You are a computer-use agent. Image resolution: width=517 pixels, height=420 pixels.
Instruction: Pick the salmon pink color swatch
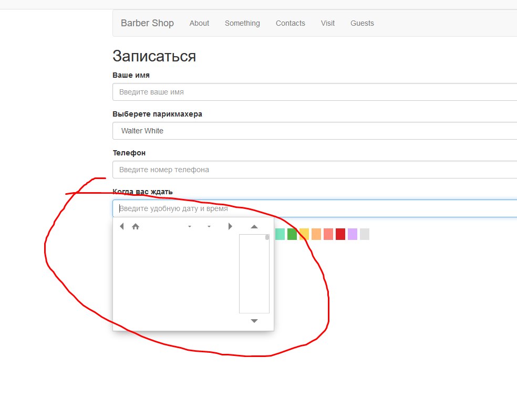tap(328, 234)
